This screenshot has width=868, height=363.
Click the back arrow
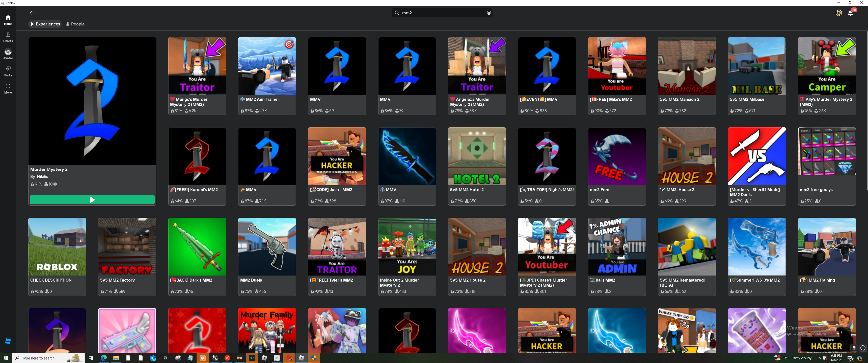tap(33, 13)
